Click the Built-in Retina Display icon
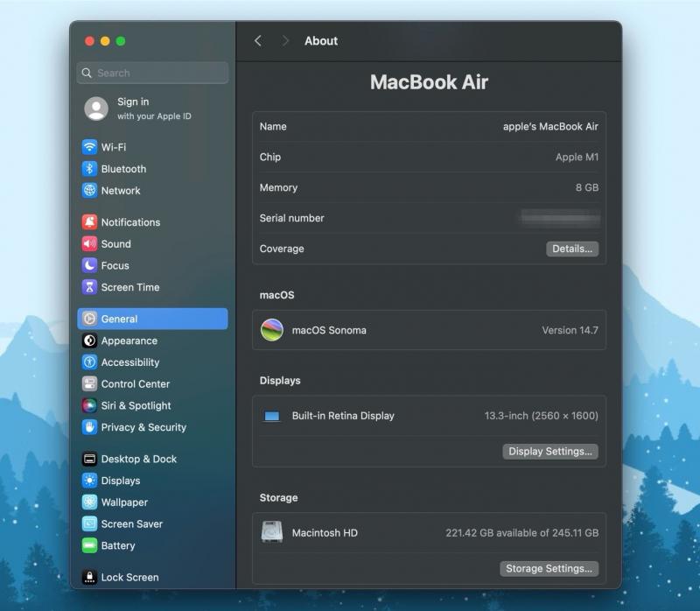 coord(272,417)
